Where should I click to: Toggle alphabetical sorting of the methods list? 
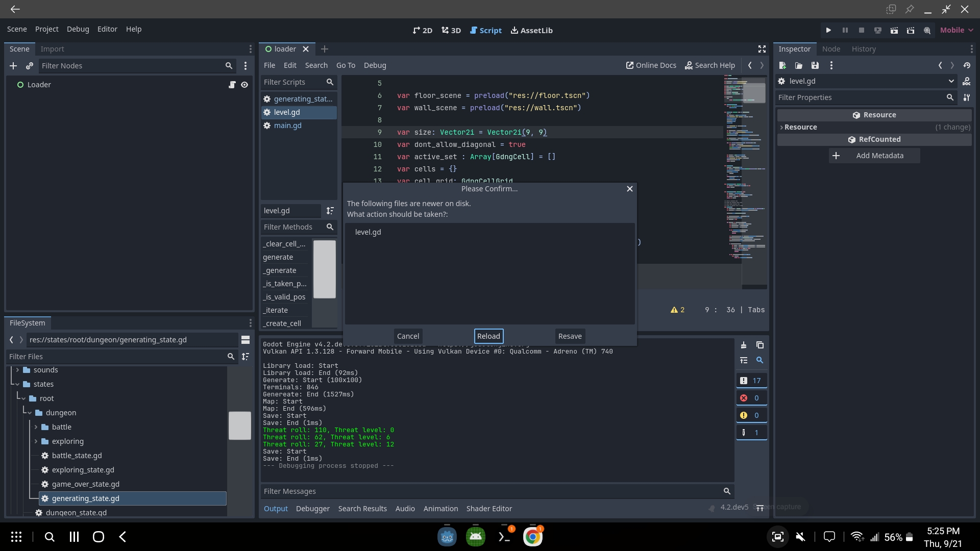pyautogui.click(x=330, y=211)
